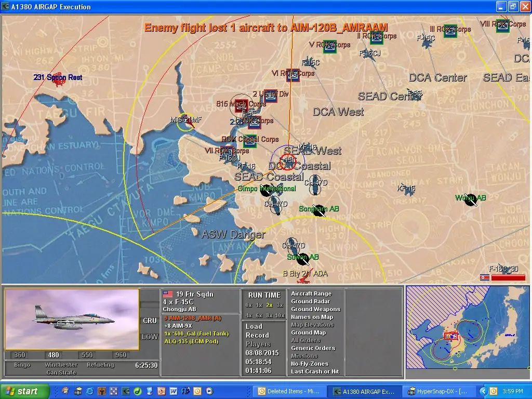Select the VIII ROK Corps unit icon
Screen dimensions: 532x399
502,26
